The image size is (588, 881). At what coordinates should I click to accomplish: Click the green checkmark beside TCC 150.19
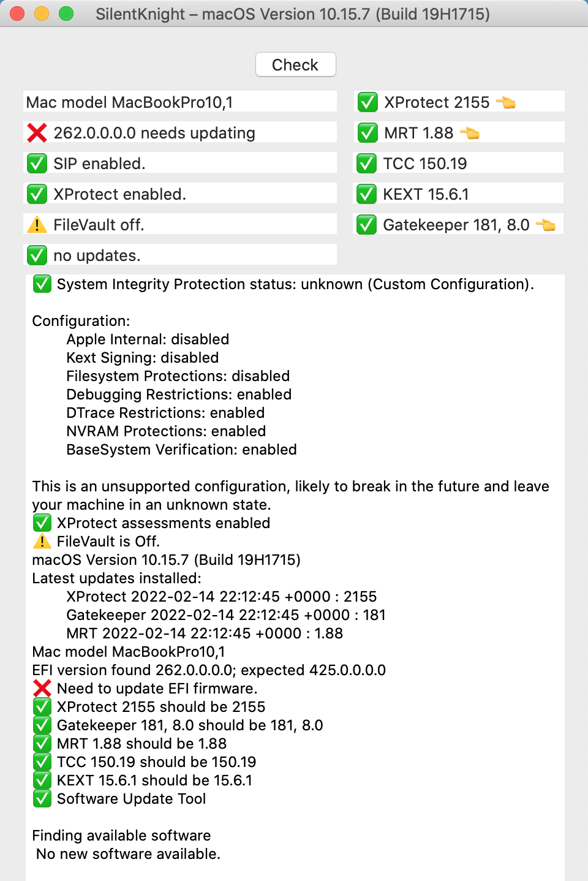(366, 164)
